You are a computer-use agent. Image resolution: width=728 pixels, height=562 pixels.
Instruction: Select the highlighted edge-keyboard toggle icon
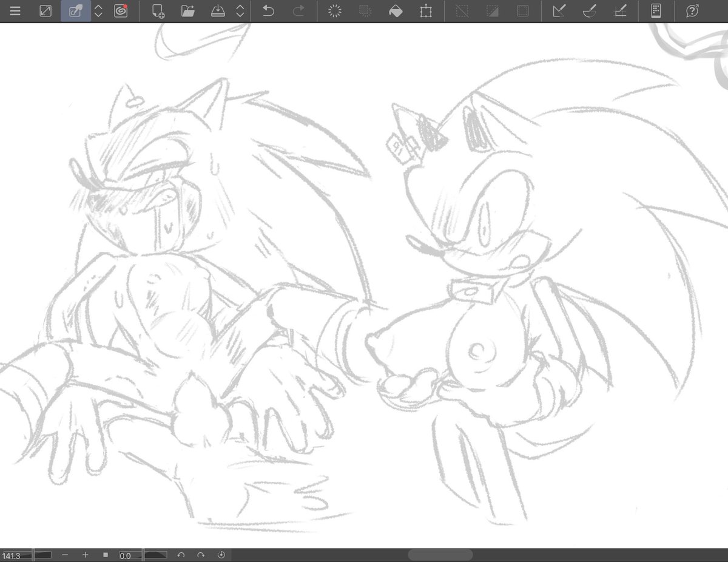pyautogui.click(x=76, y=11)
